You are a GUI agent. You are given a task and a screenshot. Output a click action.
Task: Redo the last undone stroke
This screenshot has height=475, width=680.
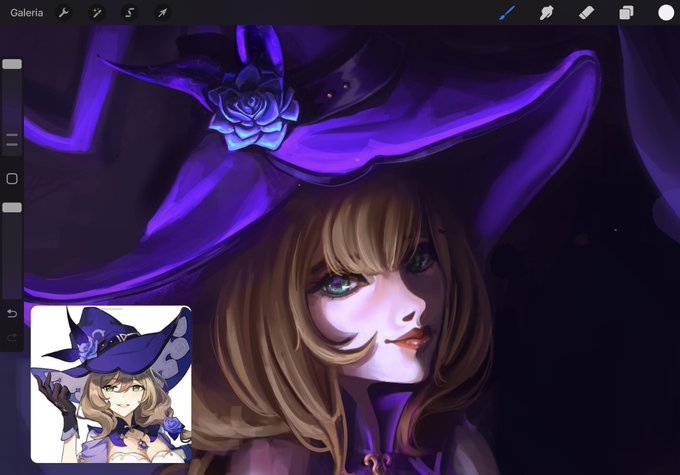[12, 337]
